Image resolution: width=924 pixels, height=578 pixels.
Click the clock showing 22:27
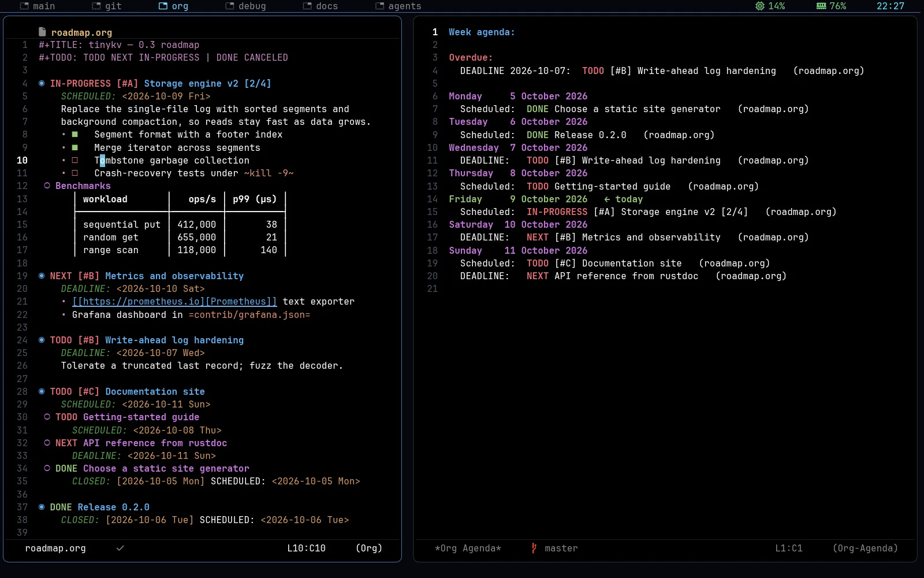pos(891,6)
